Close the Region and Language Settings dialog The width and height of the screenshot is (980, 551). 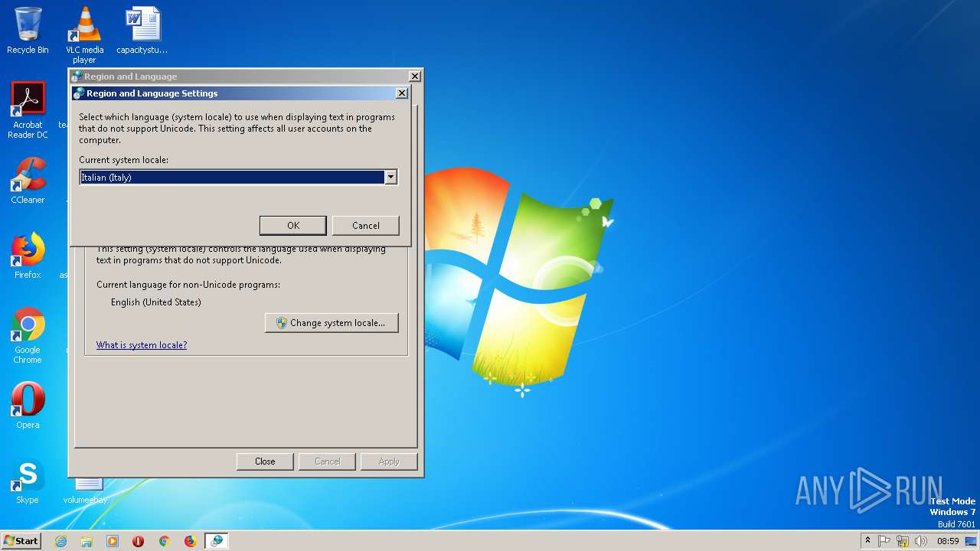(401, 93)
